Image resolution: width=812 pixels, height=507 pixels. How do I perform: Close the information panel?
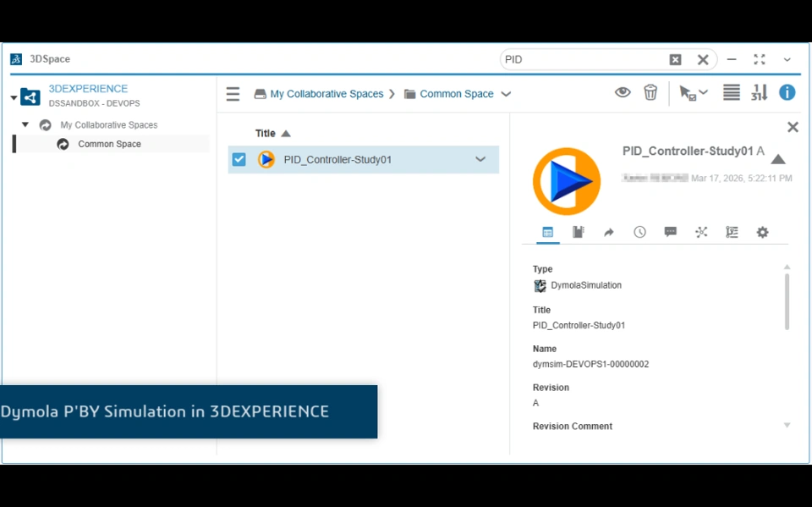tap(793, 127)
